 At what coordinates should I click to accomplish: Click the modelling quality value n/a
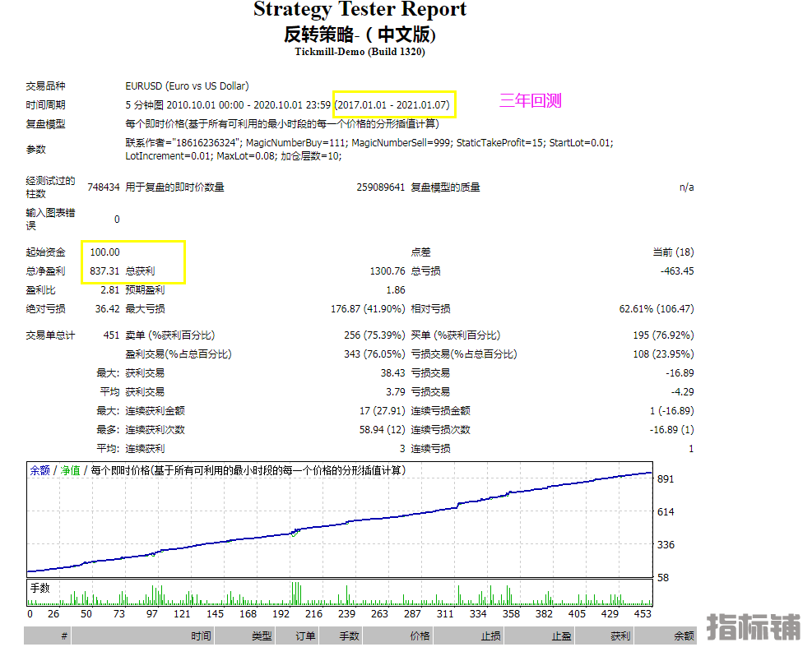tap(687, 187)
